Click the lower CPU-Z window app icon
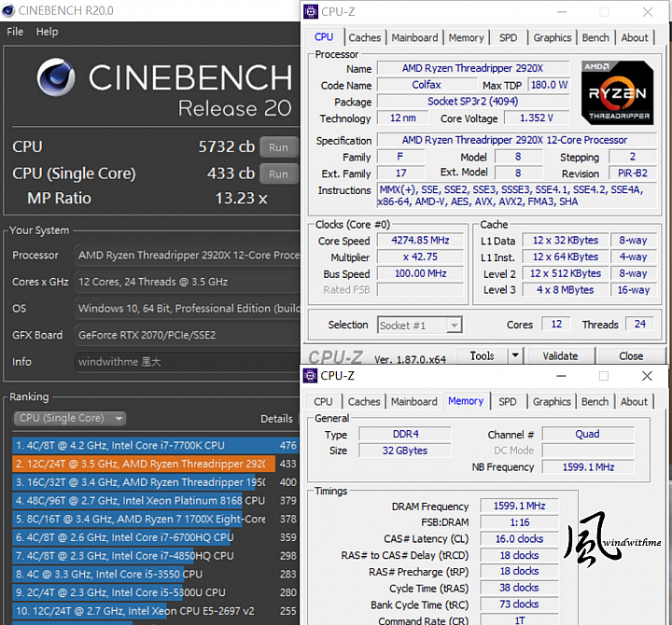The image size is (672, 625). pos(310,376)
